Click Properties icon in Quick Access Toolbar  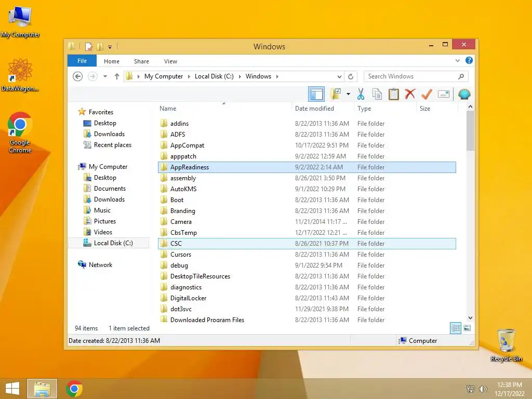(88, 46)
